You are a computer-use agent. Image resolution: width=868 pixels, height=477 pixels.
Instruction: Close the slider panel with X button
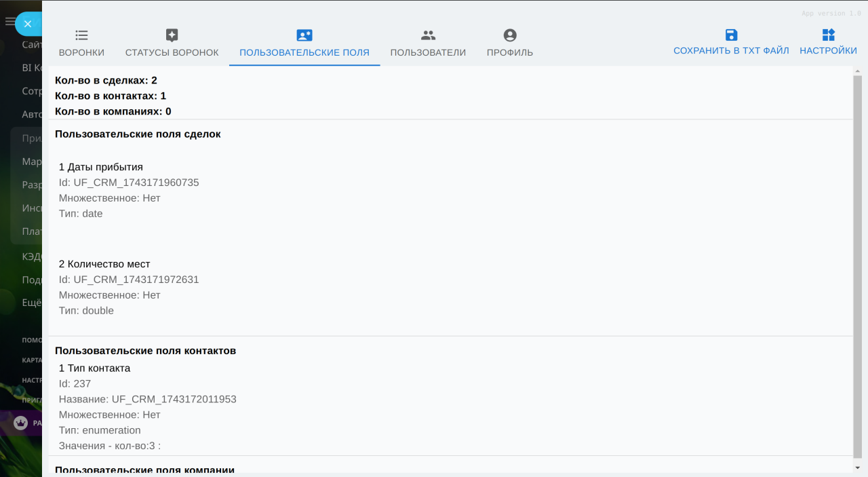click(28, 24)
